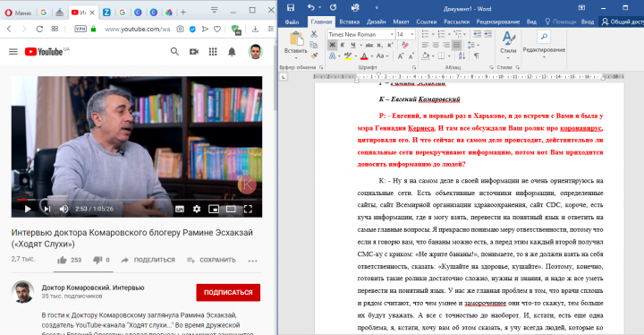Open Opera downloads arrow icon
644x335 pixels.
pyautogui.click(x=255, y=29)
